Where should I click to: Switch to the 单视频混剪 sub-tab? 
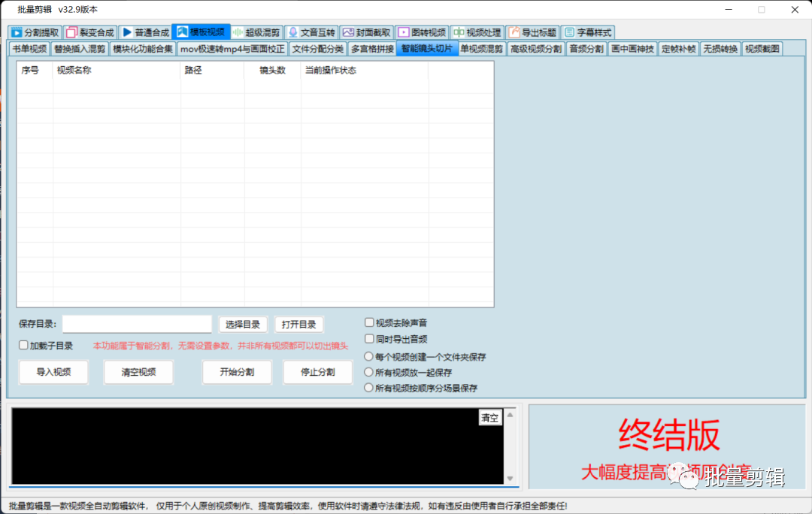[x=482, y=49]
